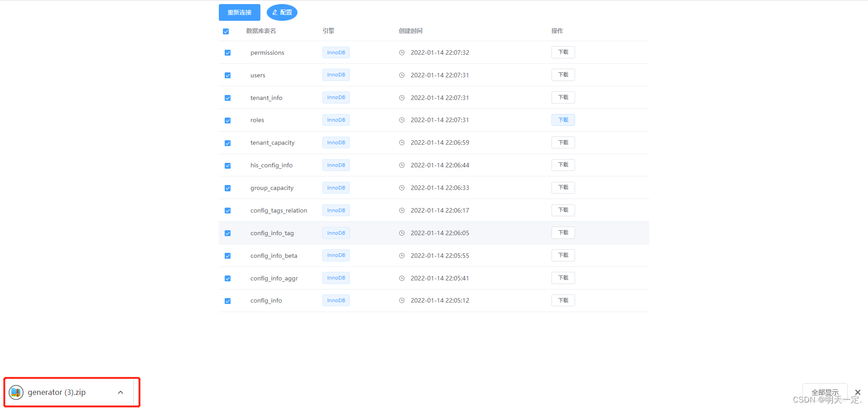Click the clock icon in roles row
The width and height of the screenshot is (868, 408).
[401, 120]
